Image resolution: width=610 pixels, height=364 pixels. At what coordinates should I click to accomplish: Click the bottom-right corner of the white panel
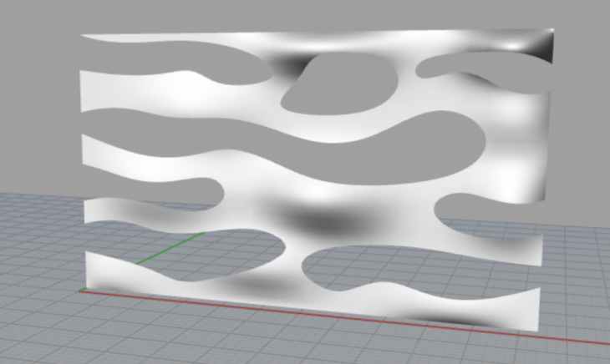(537, 326)
